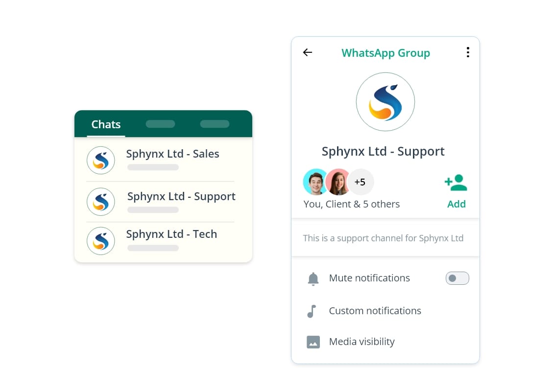The height and width of the screenshot is (392, 554).
Task: Click the add participant person icon
Action: click(456, 183)
